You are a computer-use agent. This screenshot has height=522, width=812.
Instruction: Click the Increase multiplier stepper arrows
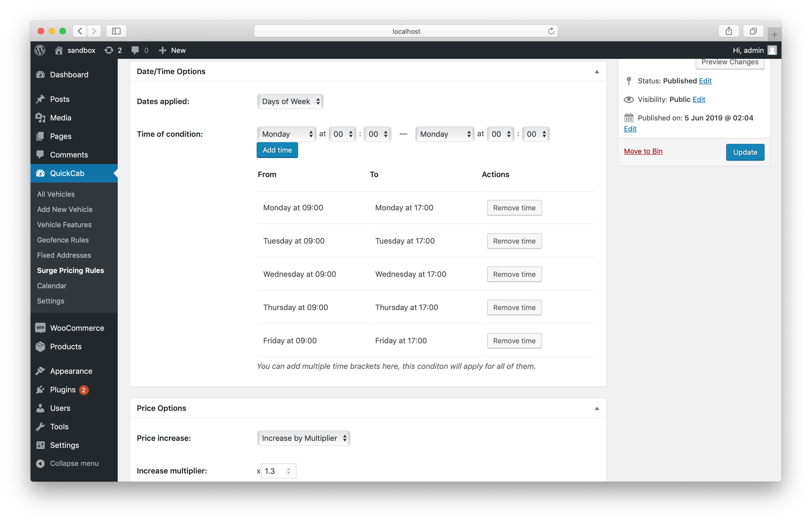[x=288, y=471]
